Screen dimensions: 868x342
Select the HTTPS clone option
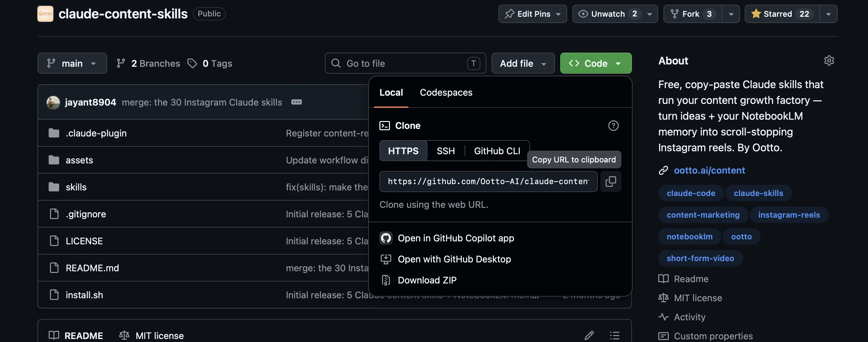click(403, 151)
